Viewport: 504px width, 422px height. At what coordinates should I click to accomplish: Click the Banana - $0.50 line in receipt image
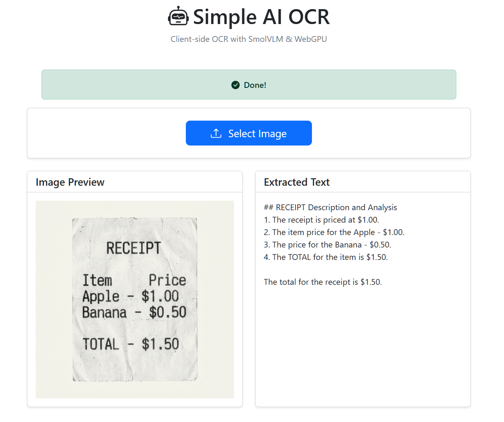click(134, 312)
